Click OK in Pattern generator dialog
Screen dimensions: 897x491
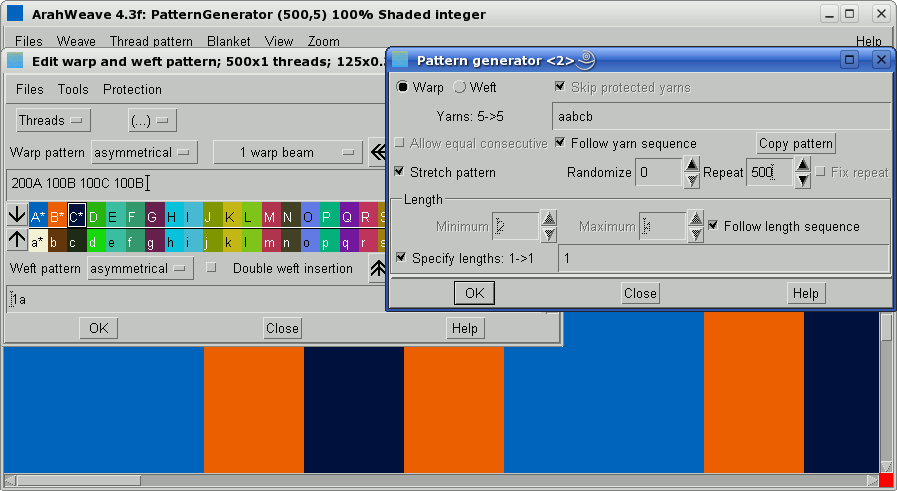(x=474, y=293)
